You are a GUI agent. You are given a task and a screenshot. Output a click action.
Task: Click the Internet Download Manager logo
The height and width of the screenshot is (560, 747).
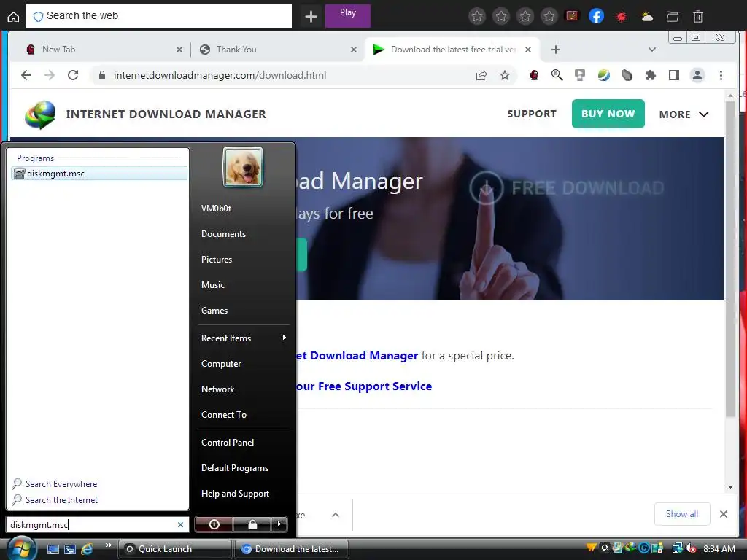[40, 114]
